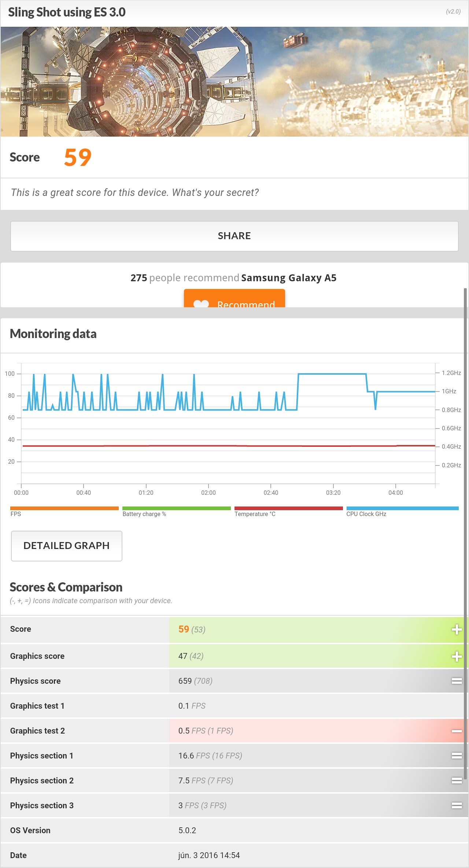Click the equals icon in Physics score row

pos(457,681)
